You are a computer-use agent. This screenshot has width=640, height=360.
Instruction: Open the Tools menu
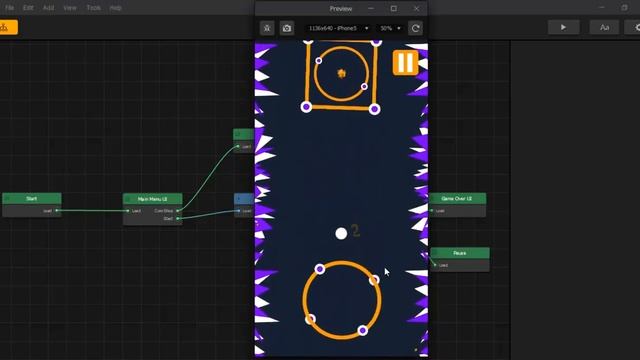(93, 8)
